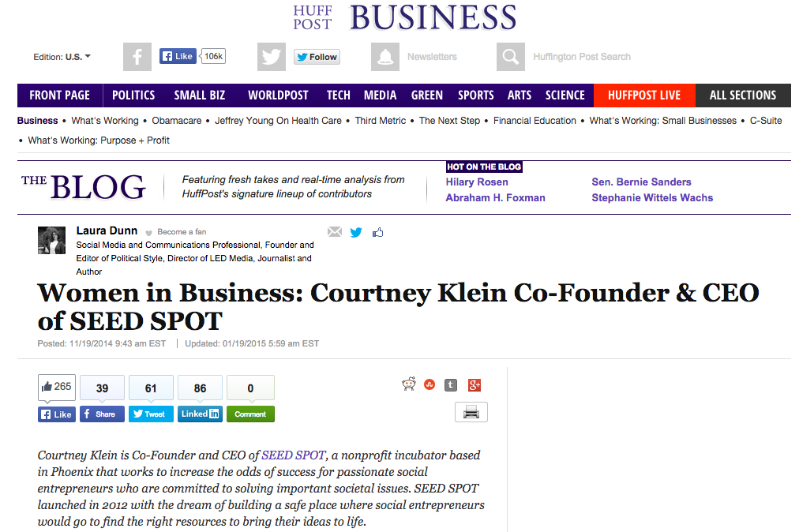This screenshot has width=799, height=532.
Task: Email the author using envelope icon
Action: click(335, 232)
